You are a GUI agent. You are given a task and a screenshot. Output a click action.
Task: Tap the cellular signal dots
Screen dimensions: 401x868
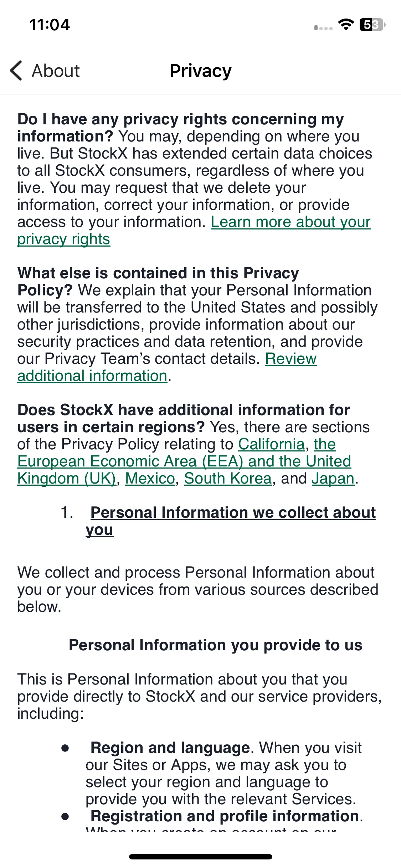pos(323,28)
